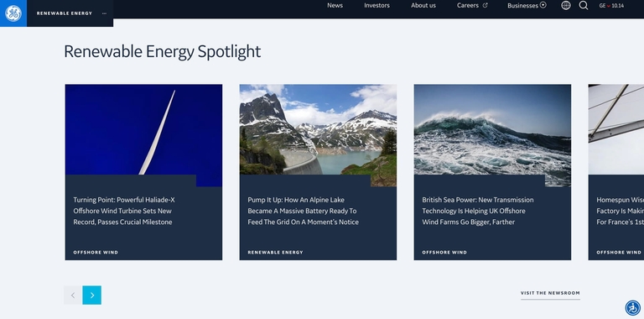The width and height of the screenshot is (644, 319).
Task: Go to next carousel slide arrow
Action: 92,295
